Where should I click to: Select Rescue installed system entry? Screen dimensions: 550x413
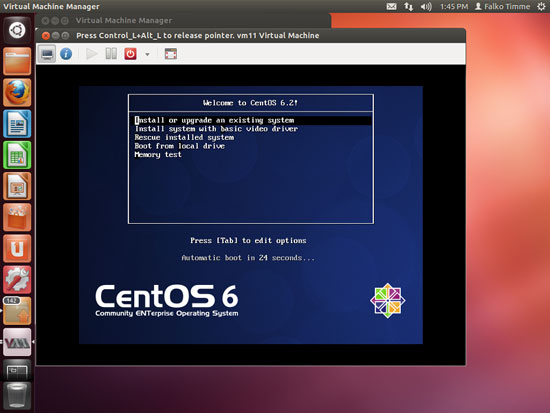(184, 138)
